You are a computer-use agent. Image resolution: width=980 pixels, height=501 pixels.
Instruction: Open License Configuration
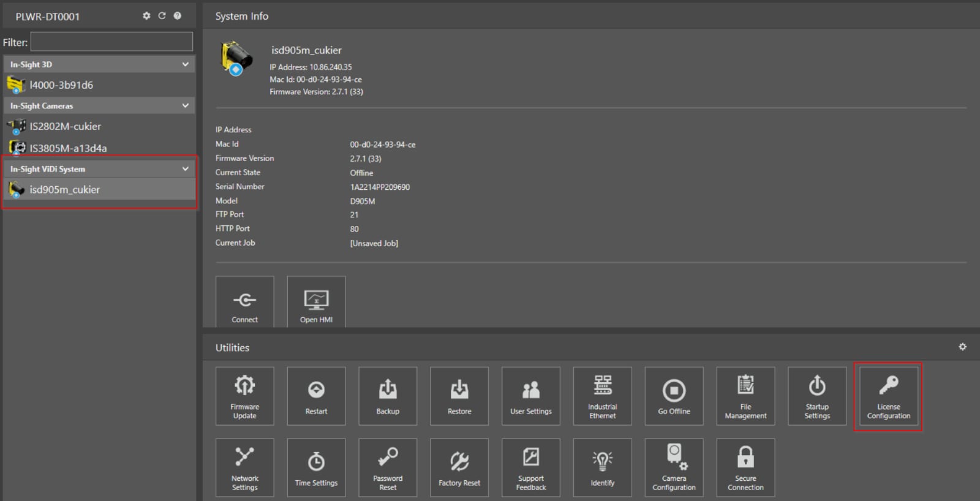888,396
